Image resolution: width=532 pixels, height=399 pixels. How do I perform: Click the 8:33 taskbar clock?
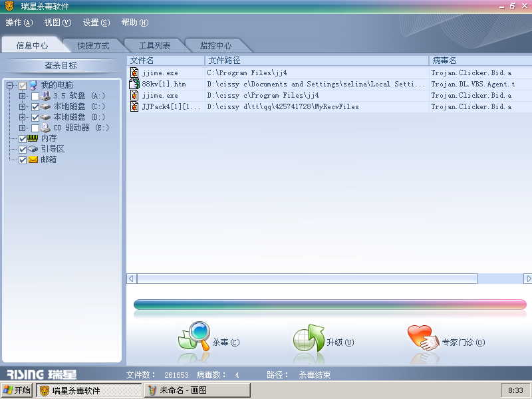[515, 390]
